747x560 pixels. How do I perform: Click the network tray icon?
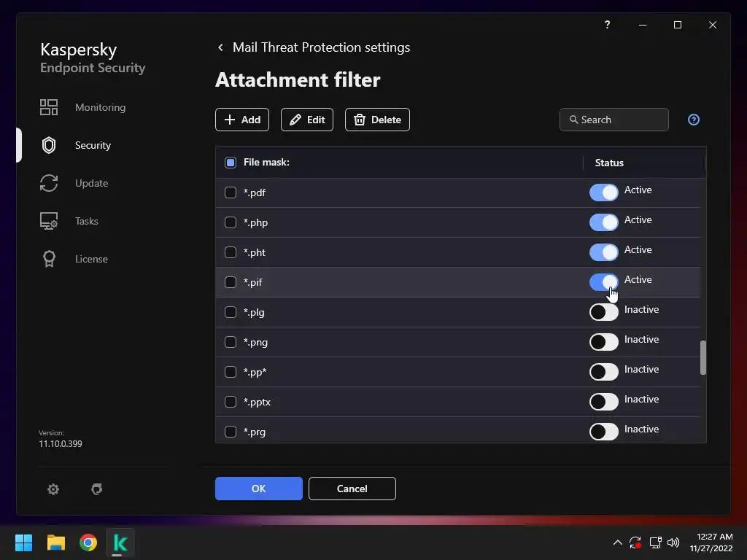pos(656,542)
